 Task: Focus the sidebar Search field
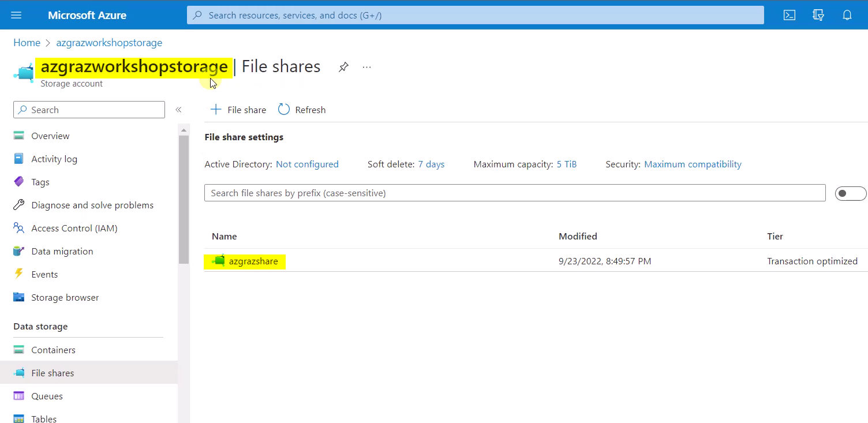(x=89, y=110)
